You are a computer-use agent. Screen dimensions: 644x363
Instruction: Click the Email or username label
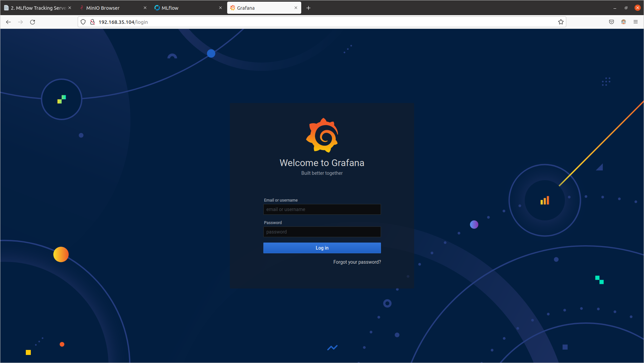pyautogui.click(x=281, y=200)
